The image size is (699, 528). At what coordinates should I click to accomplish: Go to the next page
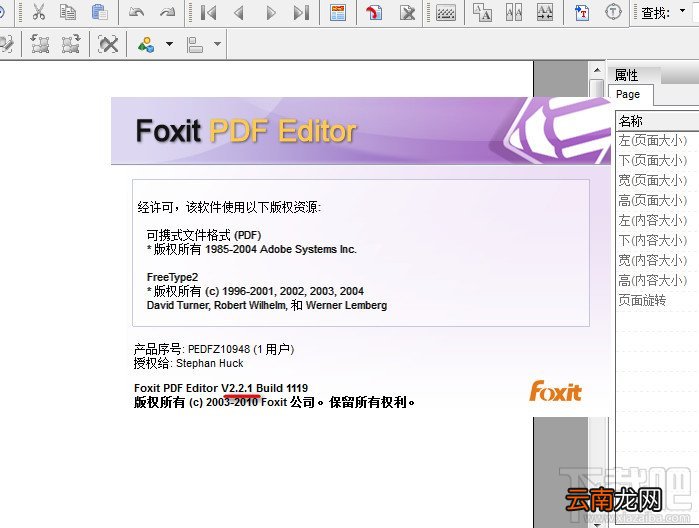pyautogui.click(x=270, y=12)
